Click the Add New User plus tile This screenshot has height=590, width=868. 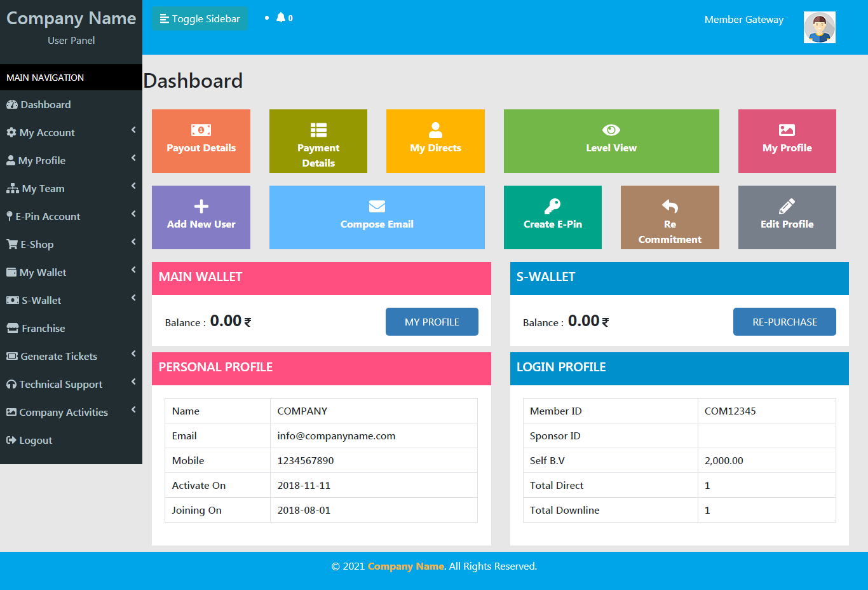(x=201, y=217)
